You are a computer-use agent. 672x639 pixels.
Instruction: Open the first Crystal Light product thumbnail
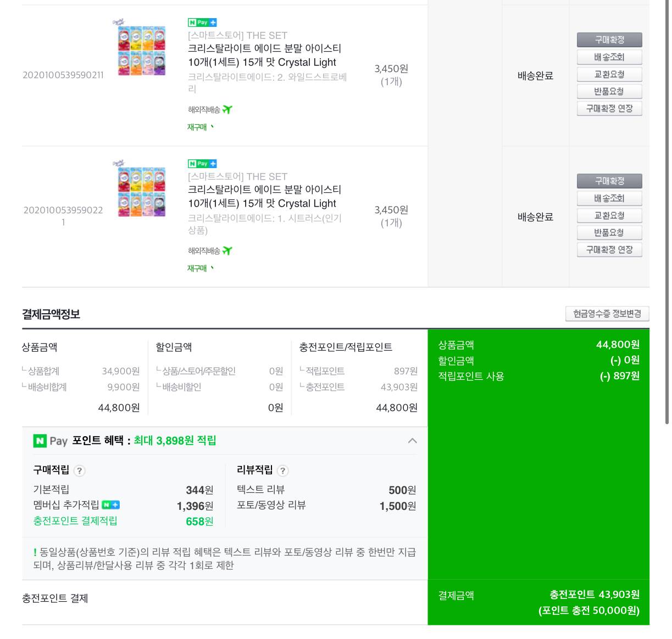pos(141,49)
